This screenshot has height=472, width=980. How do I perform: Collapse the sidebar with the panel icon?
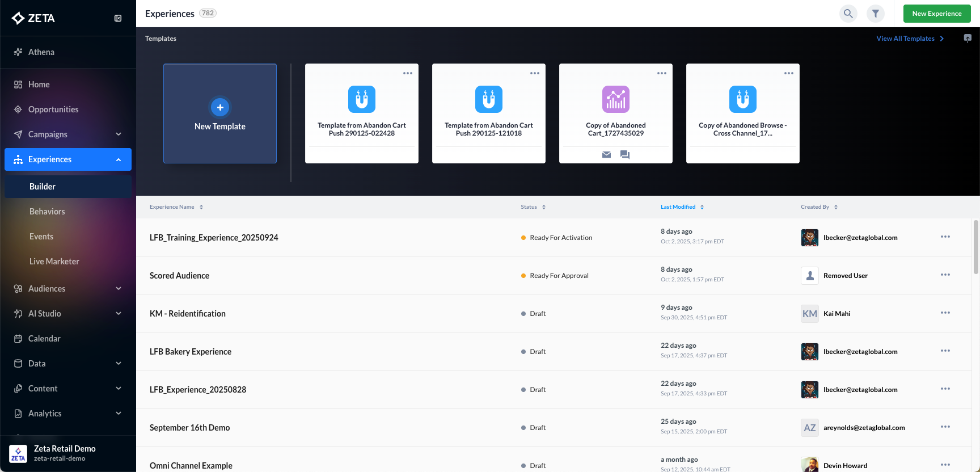point(118,18)
